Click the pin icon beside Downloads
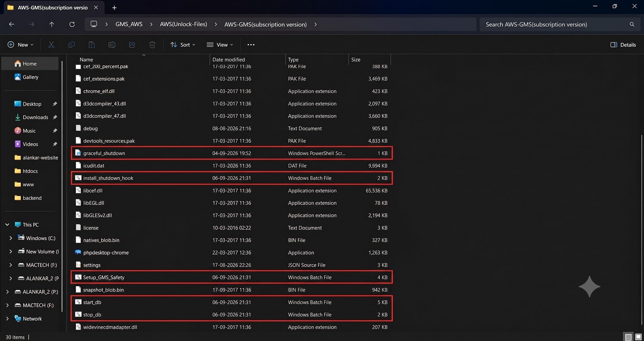The width and height of the screenshot is (644, 341). [55, 117]
